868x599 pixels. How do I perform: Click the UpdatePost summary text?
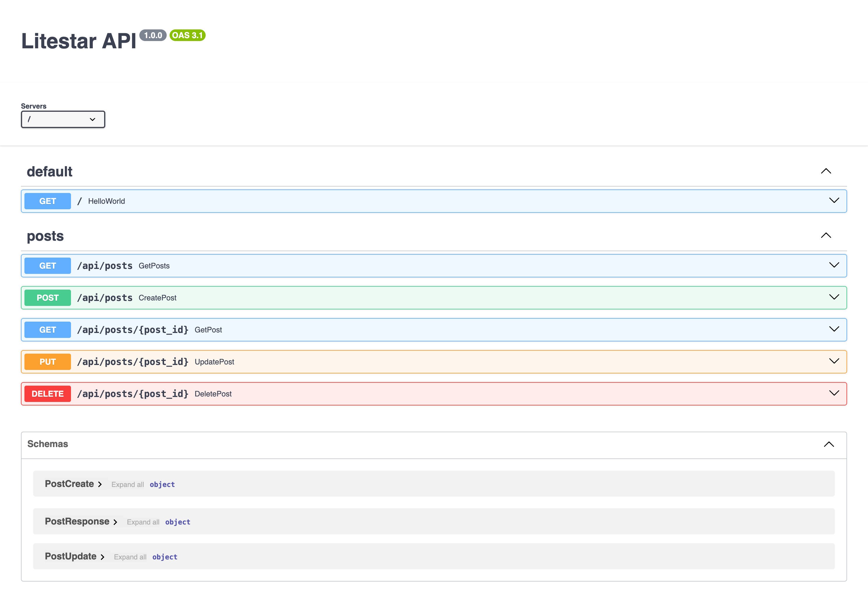(215, 362)
